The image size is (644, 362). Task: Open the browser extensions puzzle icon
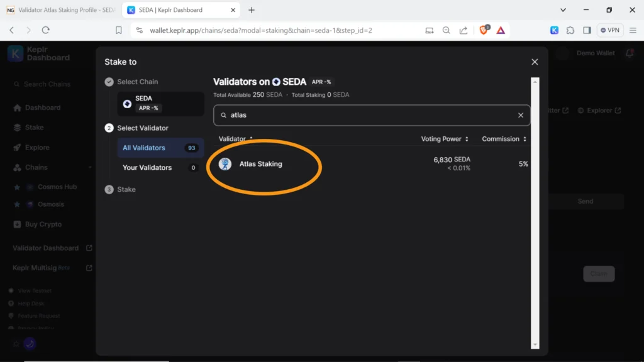tap(570, 30)
